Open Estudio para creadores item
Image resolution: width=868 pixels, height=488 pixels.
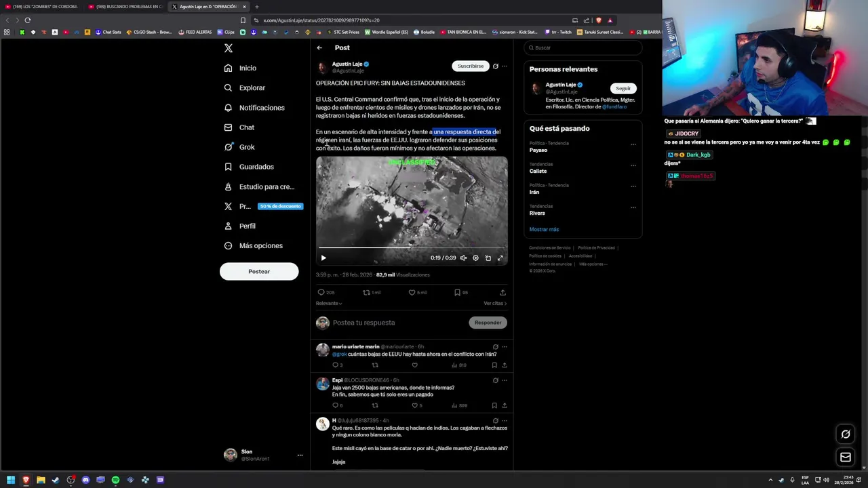[x=259, y=186]
